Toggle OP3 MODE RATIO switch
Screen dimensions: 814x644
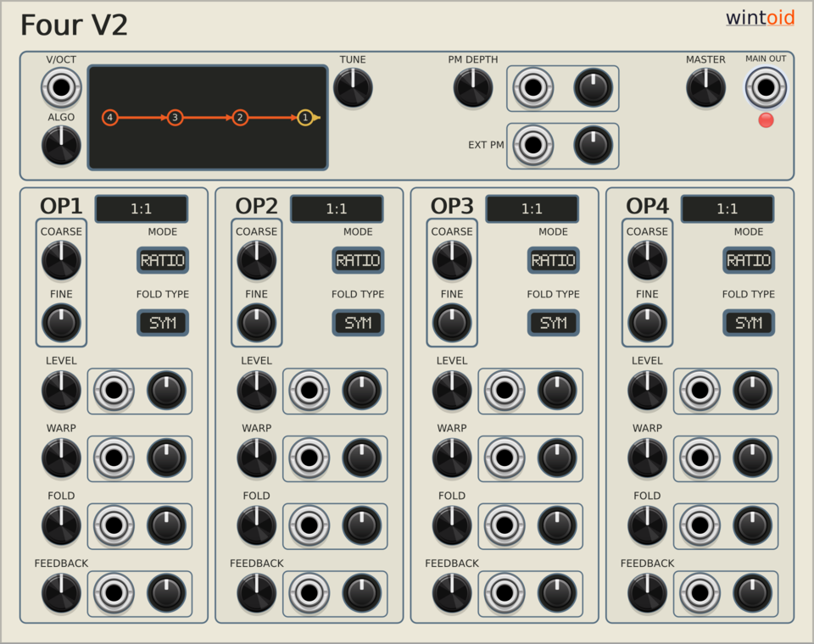(554, 260)
